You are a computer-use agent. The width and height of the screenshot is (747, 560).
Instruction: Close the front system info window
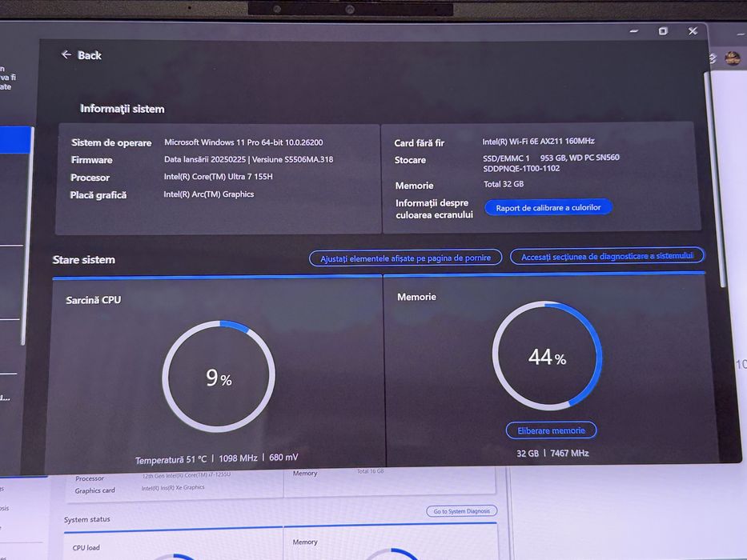coord(693,31)
